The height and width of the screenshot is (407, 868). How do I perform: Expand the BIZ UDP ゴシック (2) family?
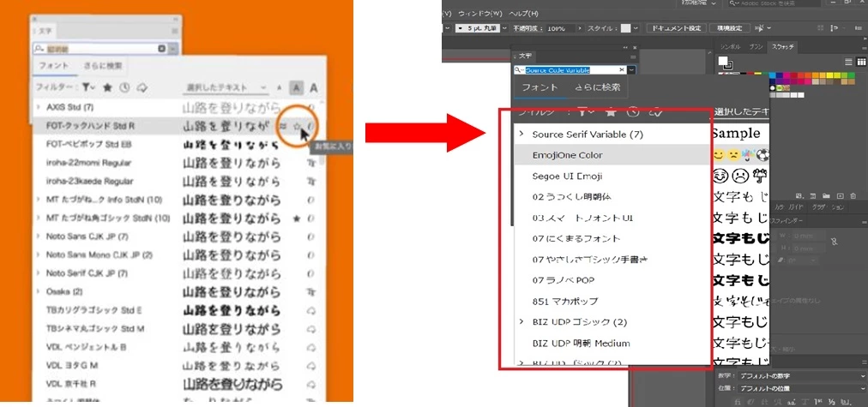[521, 322]
